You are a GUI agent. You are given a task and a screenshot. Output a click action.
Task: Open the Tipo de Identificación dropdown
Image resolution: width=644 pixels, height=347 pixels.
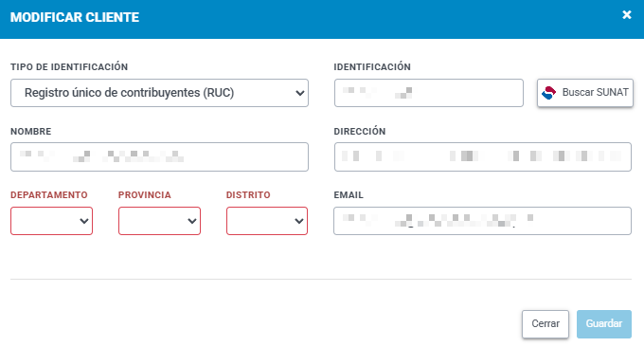click(159, 93)
